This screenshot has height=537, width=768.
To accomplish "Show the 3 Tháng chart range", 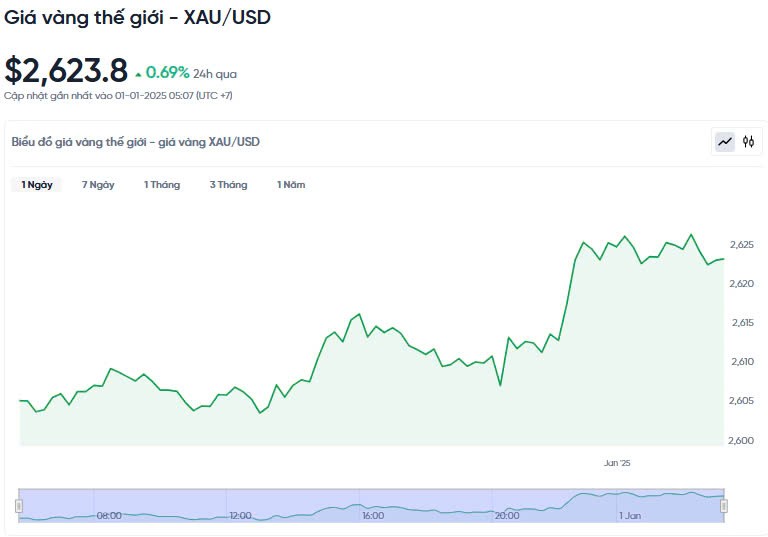I will (x=228, y=185).
